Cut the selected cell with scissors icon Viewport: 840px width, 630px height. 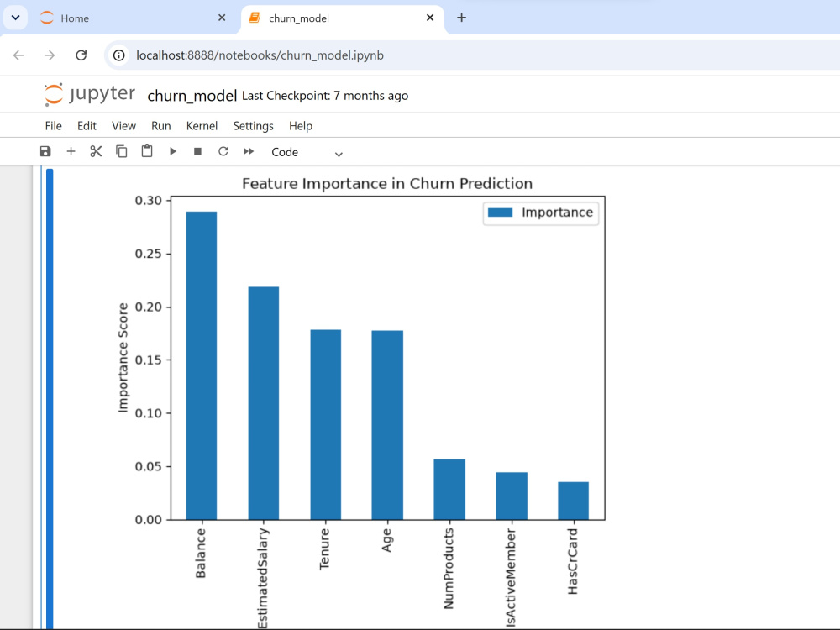point(96,151)
